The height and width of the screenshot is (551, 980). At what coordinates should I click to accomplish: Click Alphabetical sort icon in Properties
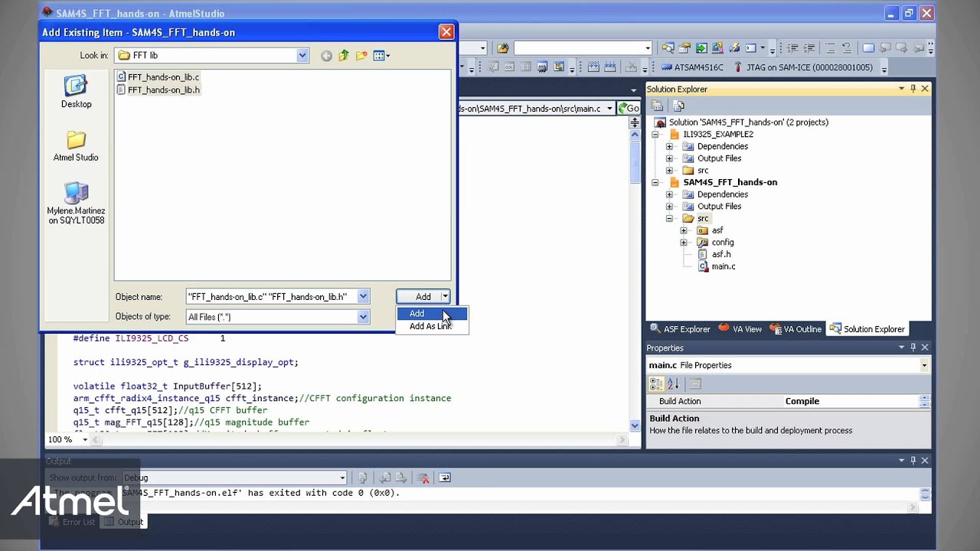point(673,384)
